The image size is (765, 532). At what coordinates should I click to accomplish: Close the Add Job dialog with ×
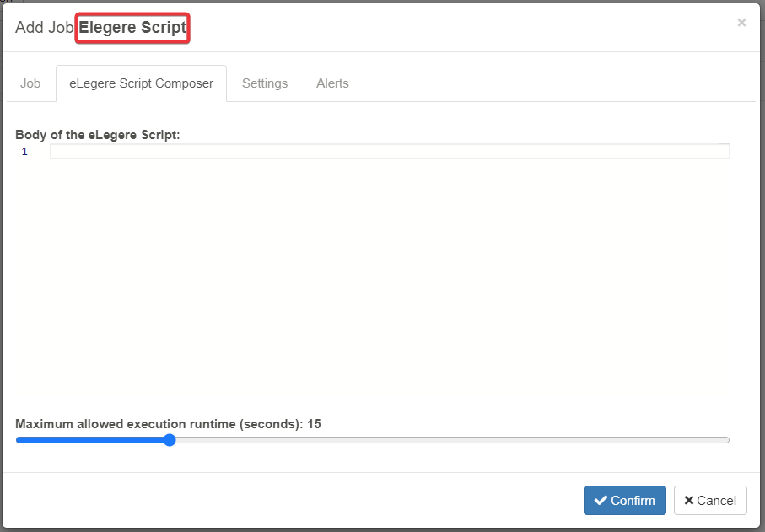click(741, 23)
